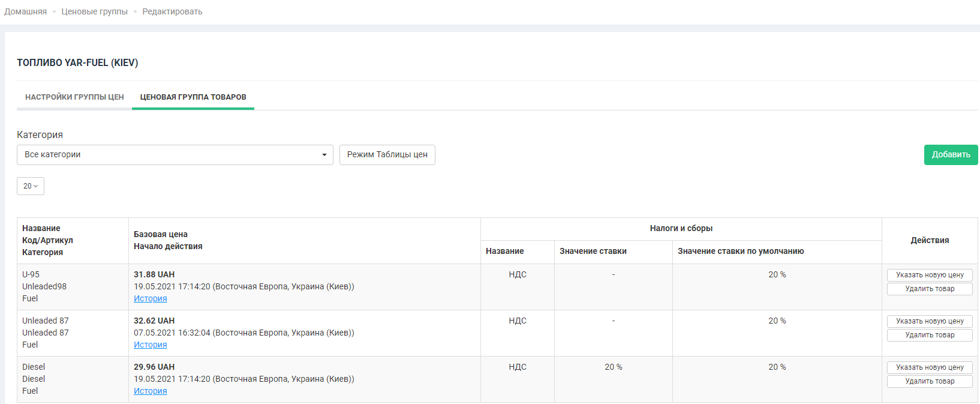Click the category dropdown arrow
The width and height of the screenshot is (980, 404).
324,155
